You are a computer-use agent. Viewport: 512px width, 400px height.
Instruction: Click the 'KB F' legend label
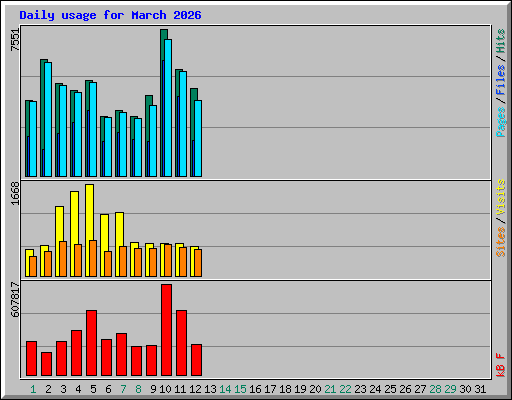point(501,365)
